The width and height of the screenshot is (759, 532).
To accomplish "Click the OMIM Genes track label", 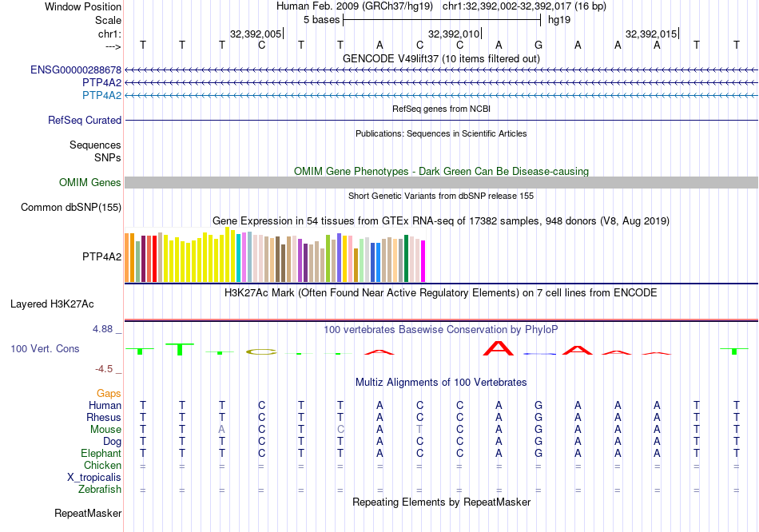I will tap(90, 182).
